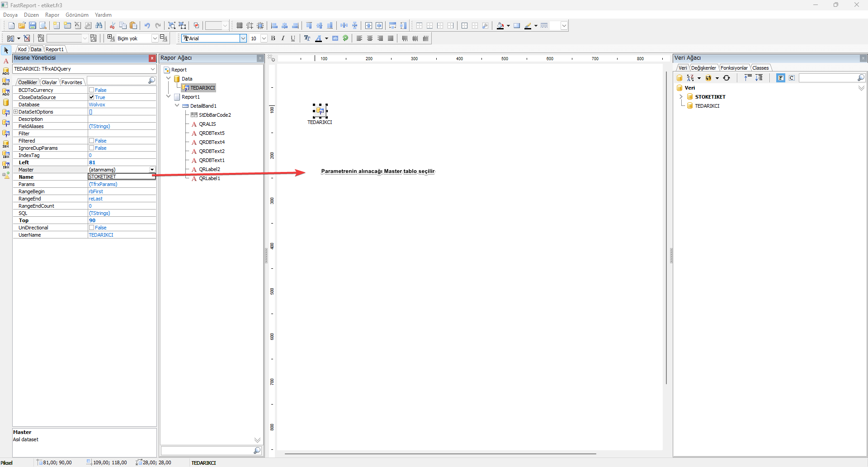
Task: Toggle the show grid icon
Action: (x=240, y=26)
